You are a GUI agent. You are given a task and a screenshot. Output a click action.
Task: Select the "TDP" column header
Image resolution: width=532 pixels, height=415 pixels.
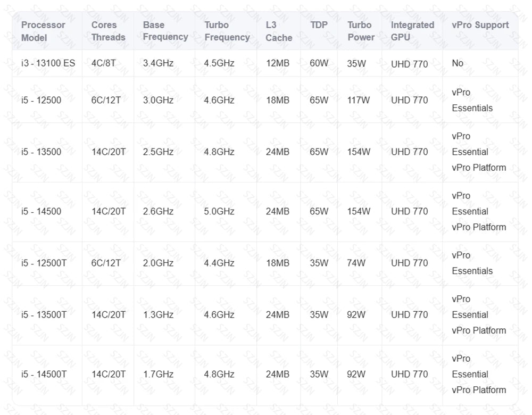click(x=319, y=25)
